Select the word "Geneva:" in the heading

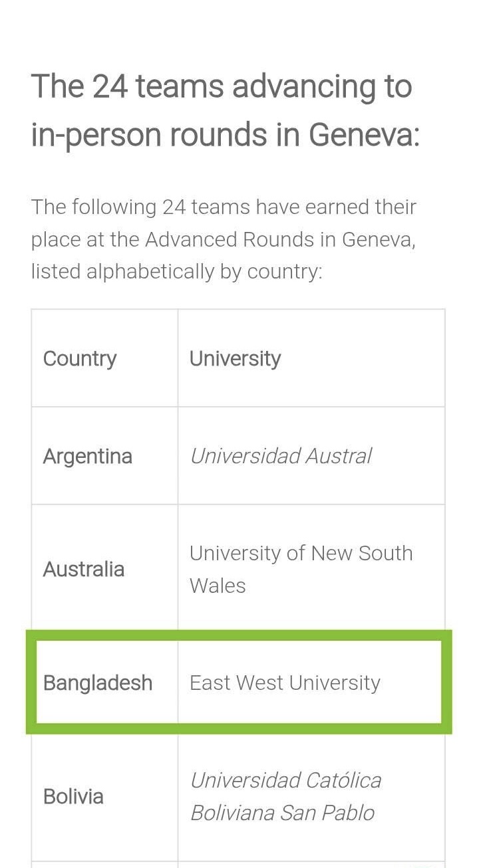[364, 135]
